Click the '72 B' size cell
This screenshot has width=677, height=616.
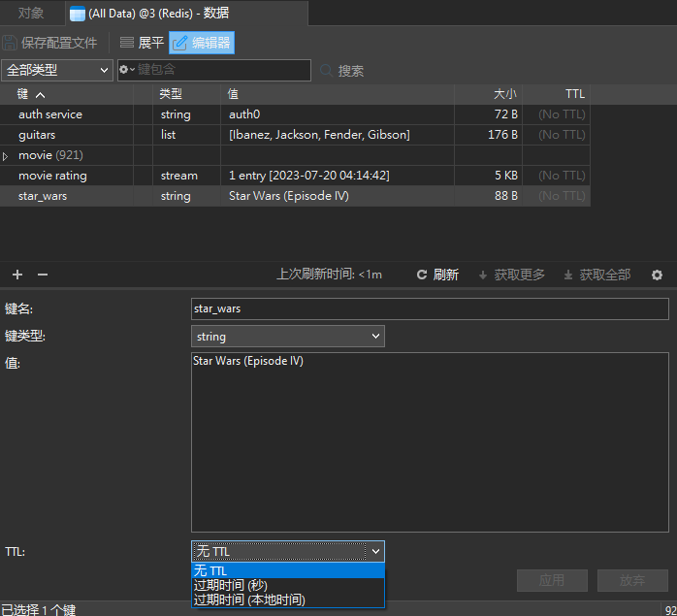point(488,114)
